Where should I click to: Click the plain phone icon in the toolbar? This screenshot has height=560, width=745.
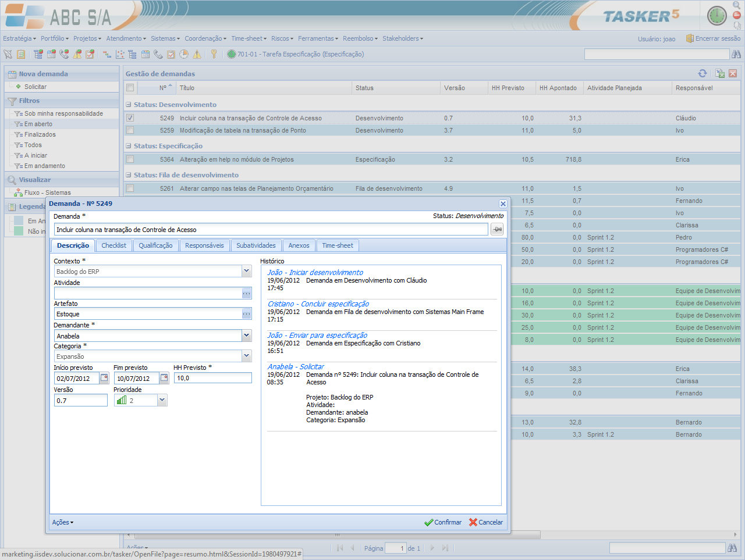pyautogui.click(x=158, y=54)
